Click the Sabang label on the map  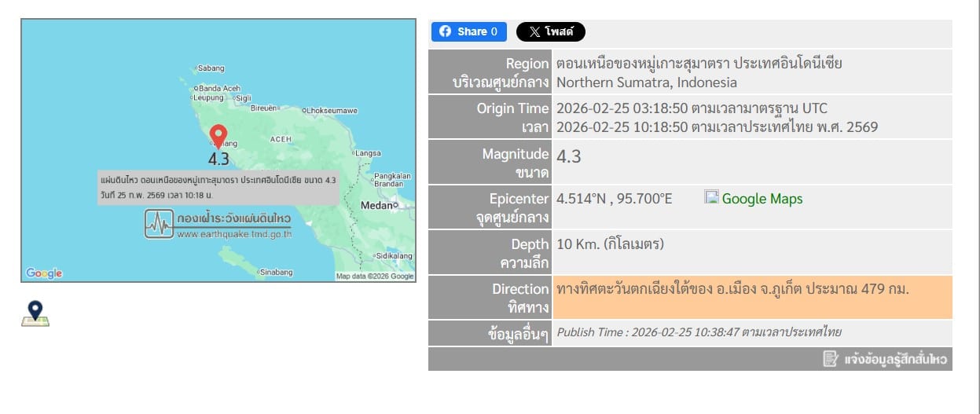211,68
